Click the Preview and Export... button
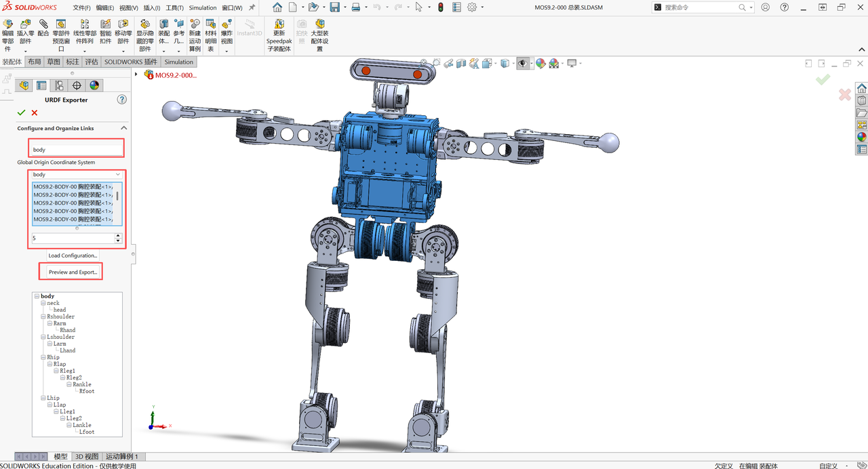868x469 pixels. 73,272
